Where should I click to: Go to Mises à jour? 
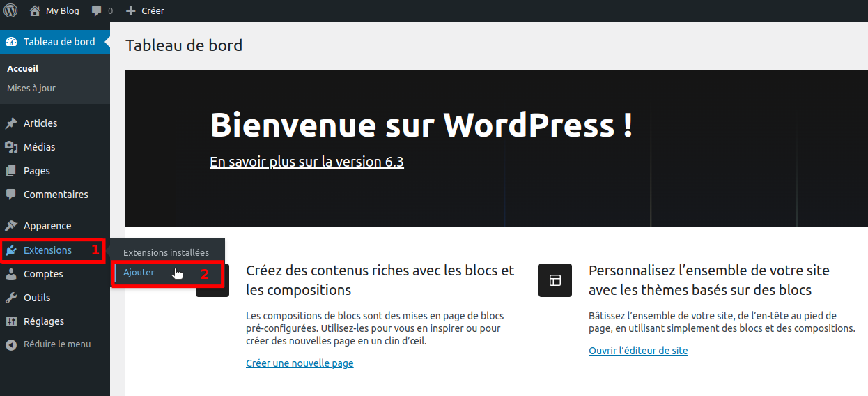[x=31, y=89]
